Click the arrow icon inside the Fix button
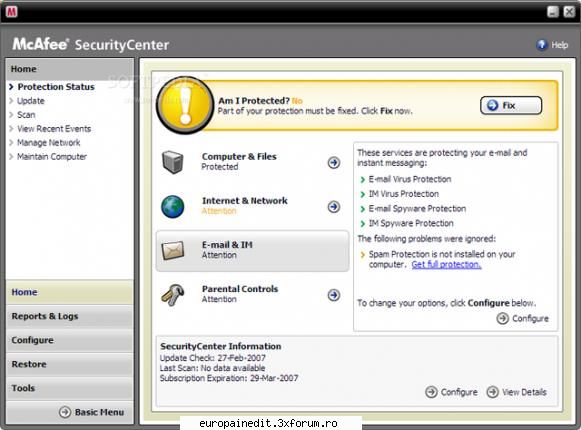Screen dimensions: 581x430 [492, 105]
